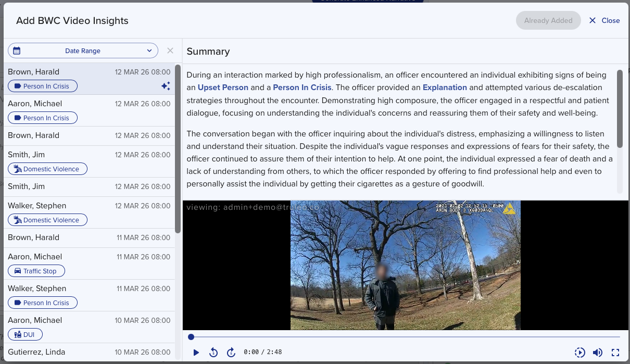Open playback speed settings
The height and width of the screenshot is (364, 630).
(x=579, y=353)
